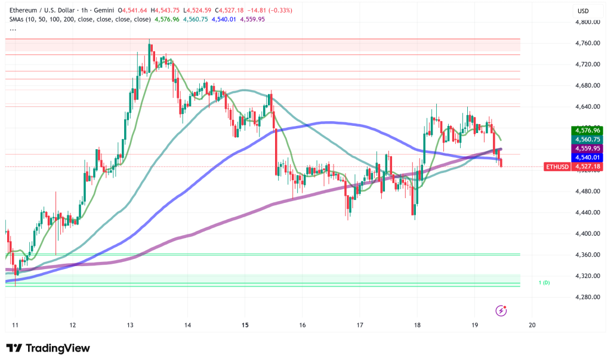
Task: Click the red 4,527.18 current price label
Action: pos(587,167)
